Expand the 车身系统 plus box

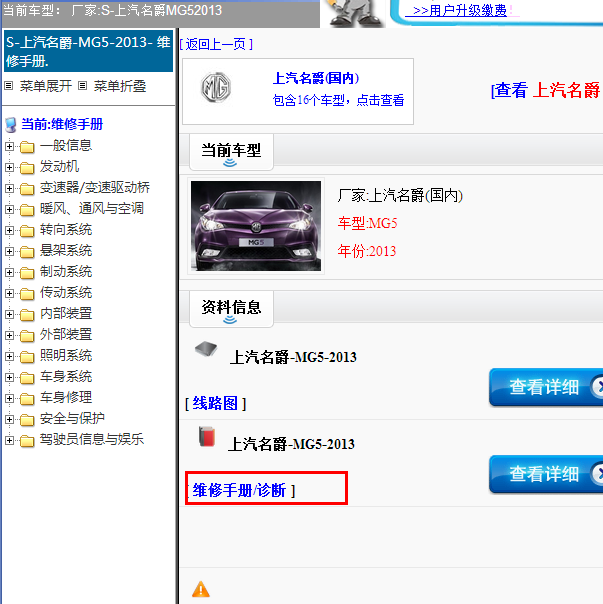[9, 378]
